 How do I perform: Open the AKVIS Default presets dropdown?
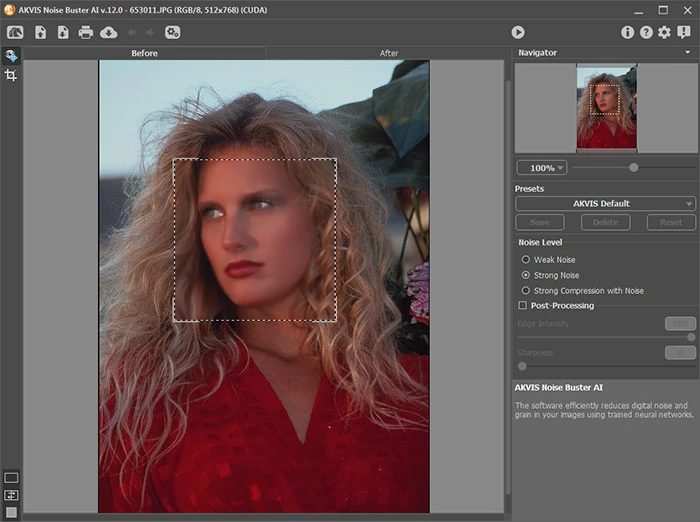(x=605, y=204)
